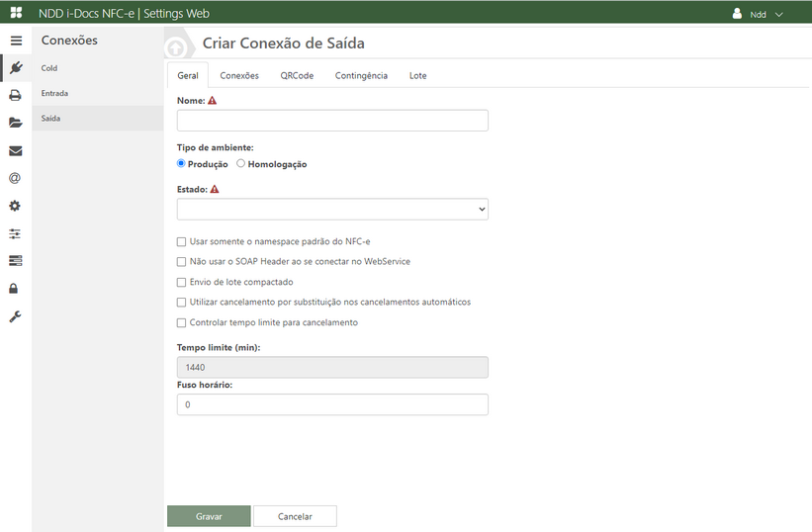Click the Nome input field
The image size is (812, 532).
pyautogui.click(x=332, y=121)
